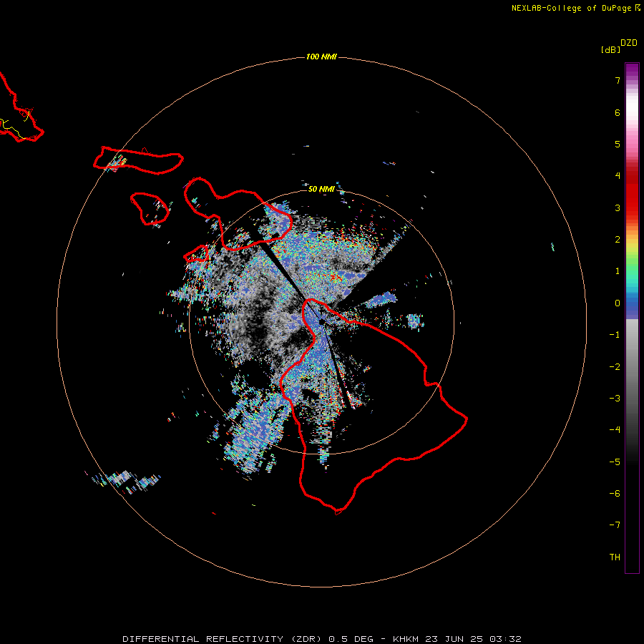Click the -7 value on the color scale

615,525
